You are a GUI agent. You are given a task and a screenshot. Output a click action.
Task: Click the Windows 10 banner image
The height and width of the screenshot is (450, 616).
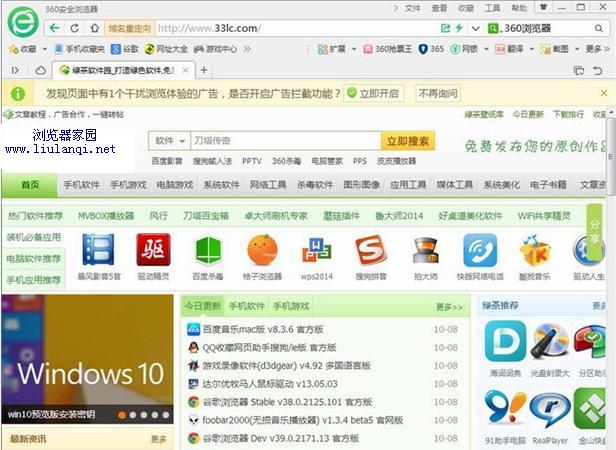pyautogui.click(x=87, y=358)
